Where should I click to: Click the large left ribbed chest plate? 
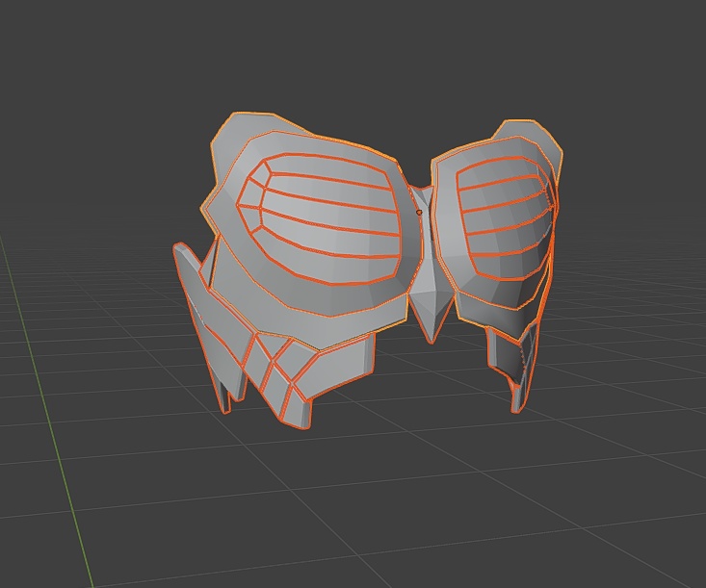[x=320, y=220]
